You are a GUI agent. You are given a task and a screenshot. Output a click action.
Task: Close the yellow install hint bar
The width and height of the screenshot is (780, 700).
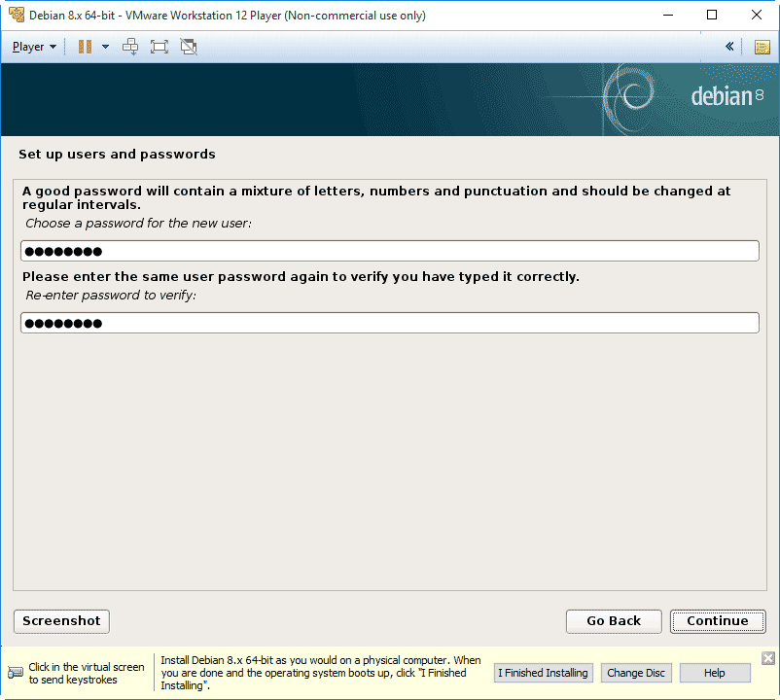point(767,658)
